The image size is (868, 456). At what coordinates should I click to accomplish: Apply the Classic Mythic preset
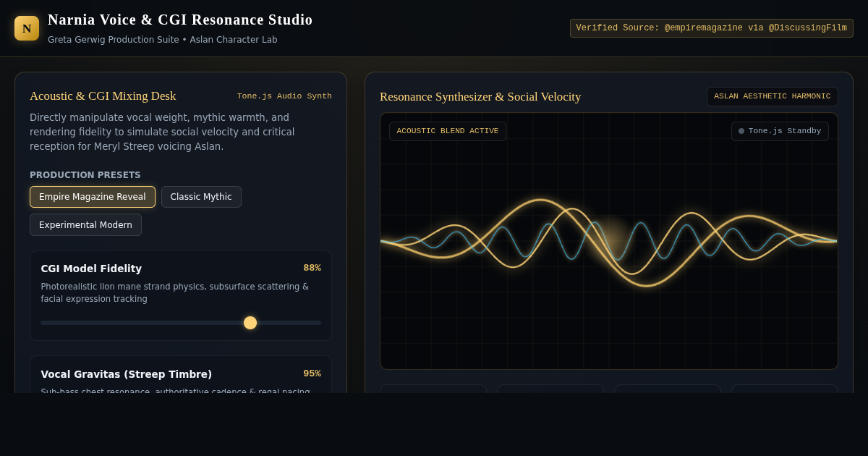(x=201, y=197)
